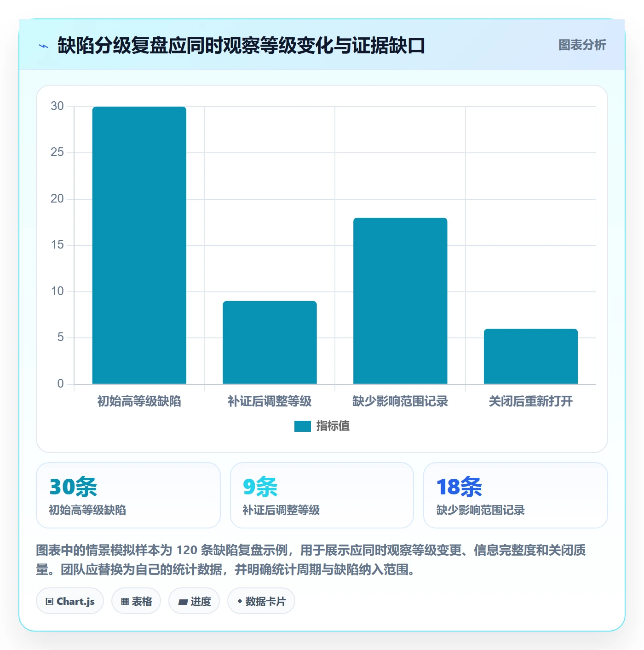Click the y-axis value 15
This screenshot has width=644, height=650.
click(57, 245)
